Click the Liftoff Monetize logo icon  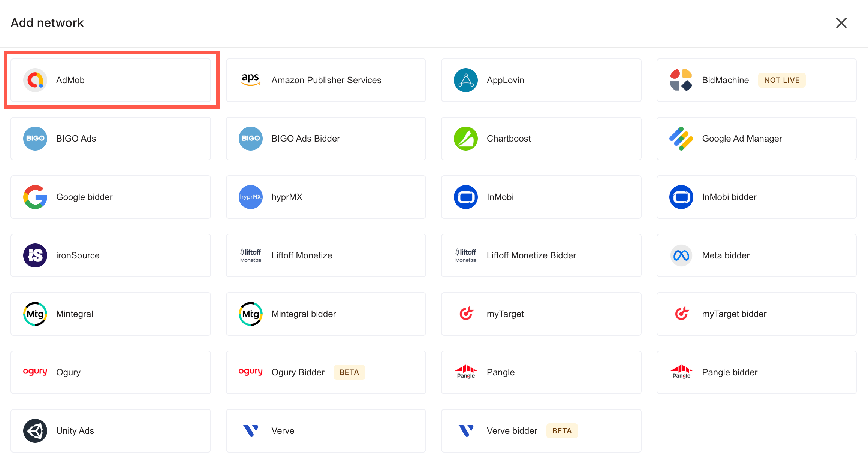click(x=251, y=255)
